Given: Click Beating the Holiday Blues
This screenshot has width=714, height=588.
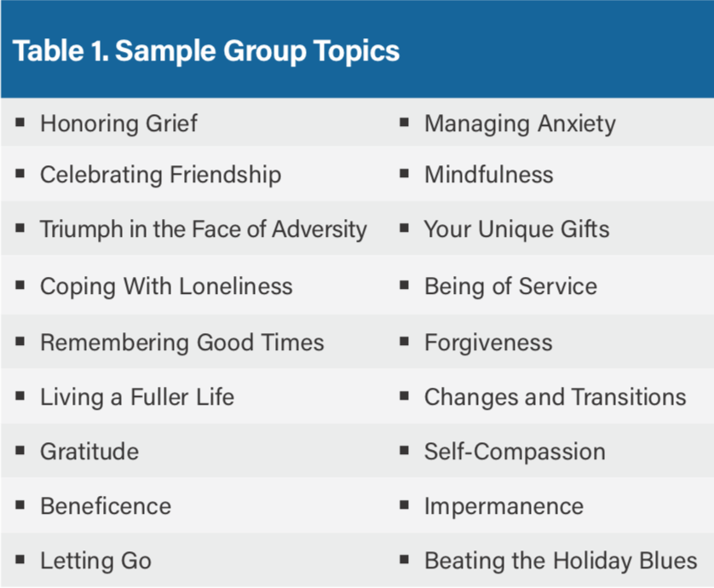Looking at the screenshot, I should (561, 561).
